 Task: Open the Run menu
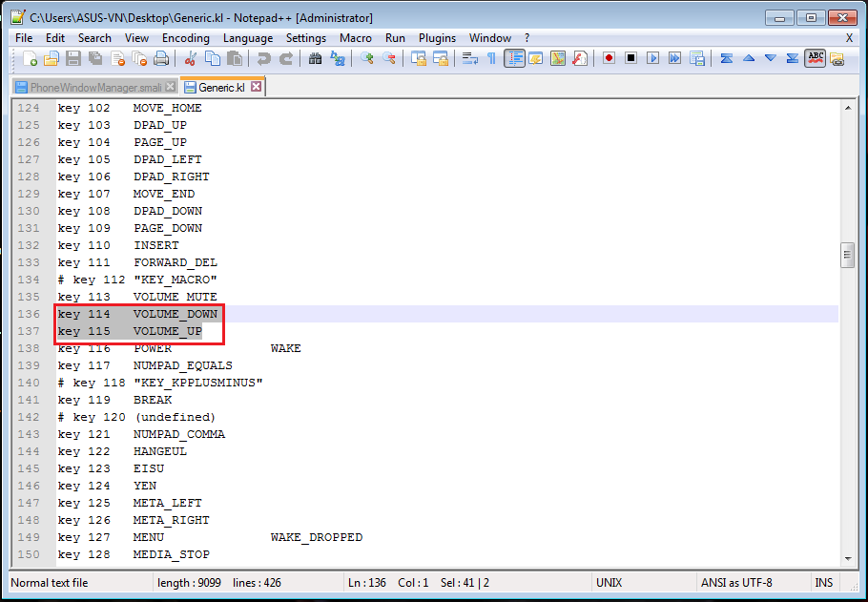pyautogui.click(x=395, y=37)
